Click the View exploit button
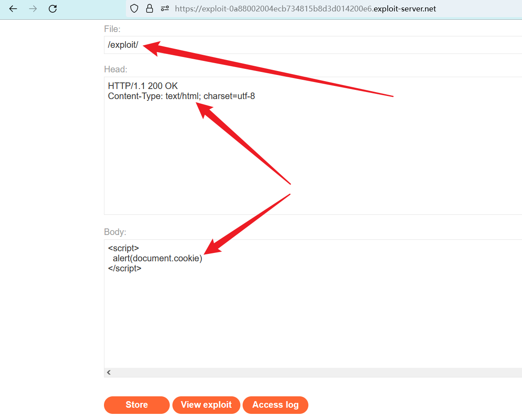The image size is (522, 420). pyautogui.click(x=206, y=405)
